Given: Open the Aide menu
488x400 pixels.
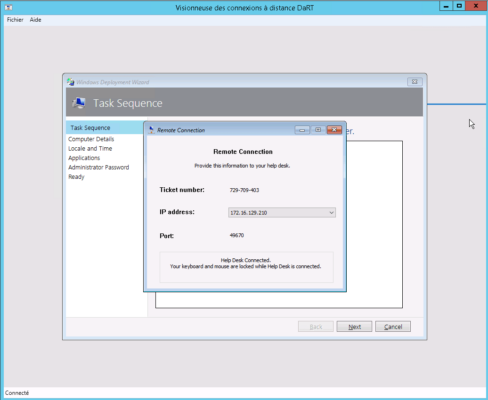Looking at the screenshot, I should coord(35,20).
